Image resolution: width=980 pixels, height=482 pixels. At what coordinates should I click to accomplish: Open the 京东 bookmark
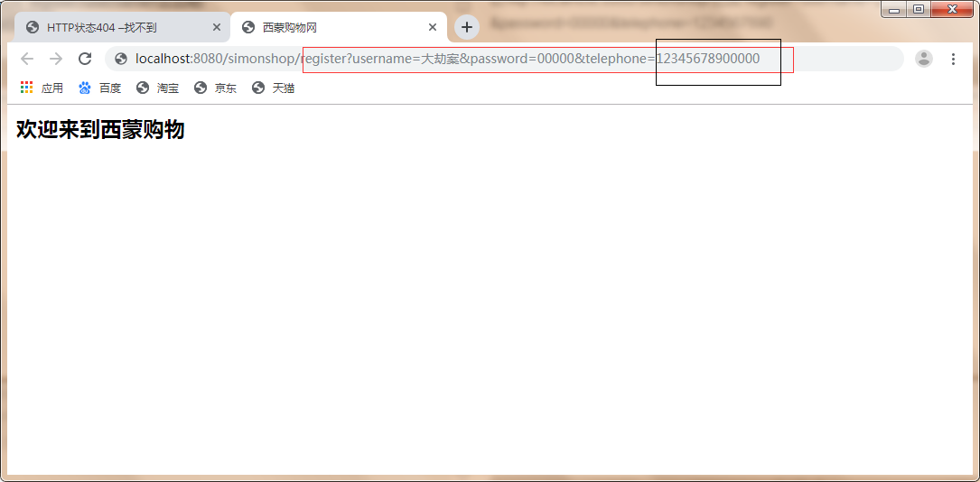coord(216,88)
